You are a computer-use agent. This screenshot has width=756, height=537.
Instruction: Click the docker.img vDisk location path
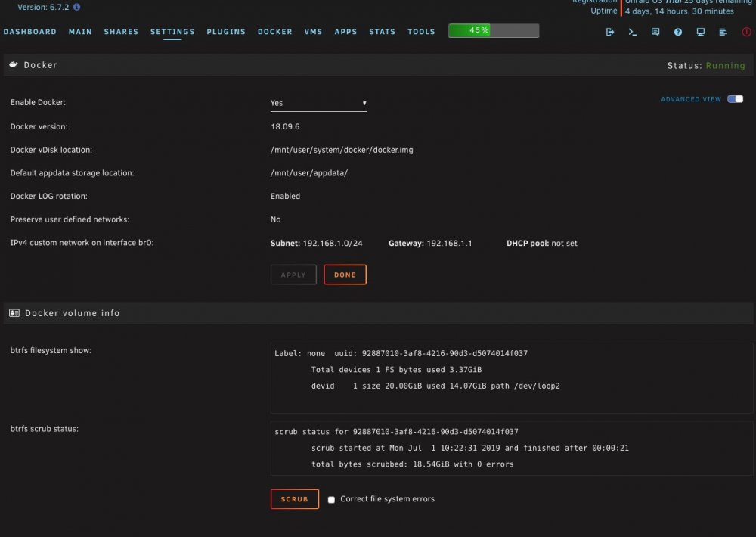[342, 150]
